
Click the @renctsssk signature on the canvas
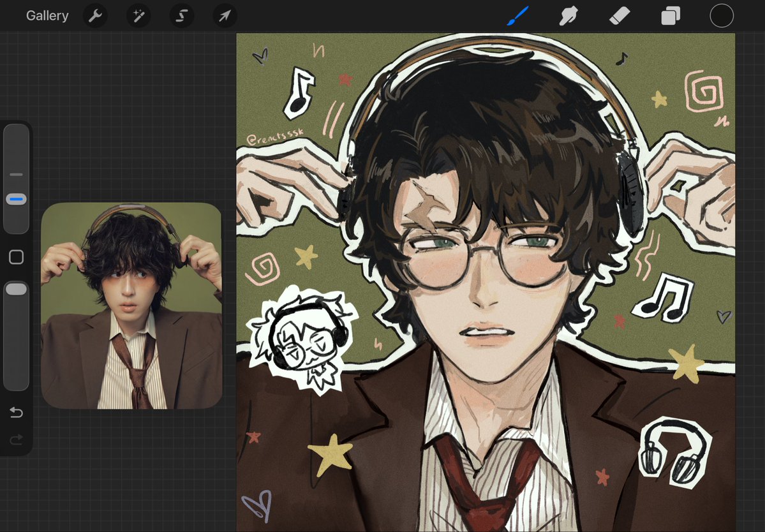pos(275,136)
